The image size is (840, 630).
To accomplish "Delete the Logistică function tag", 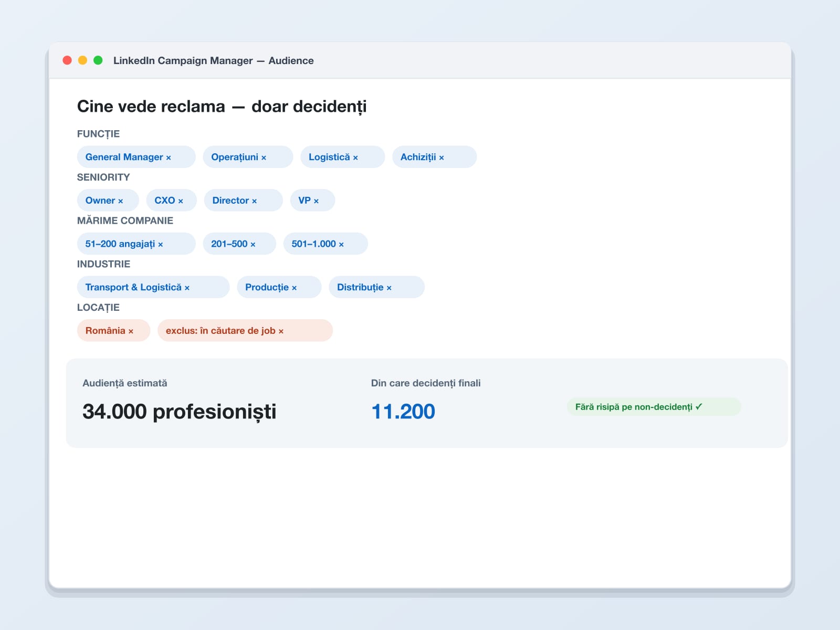I will pyautogui.click(x=355, y=157).
